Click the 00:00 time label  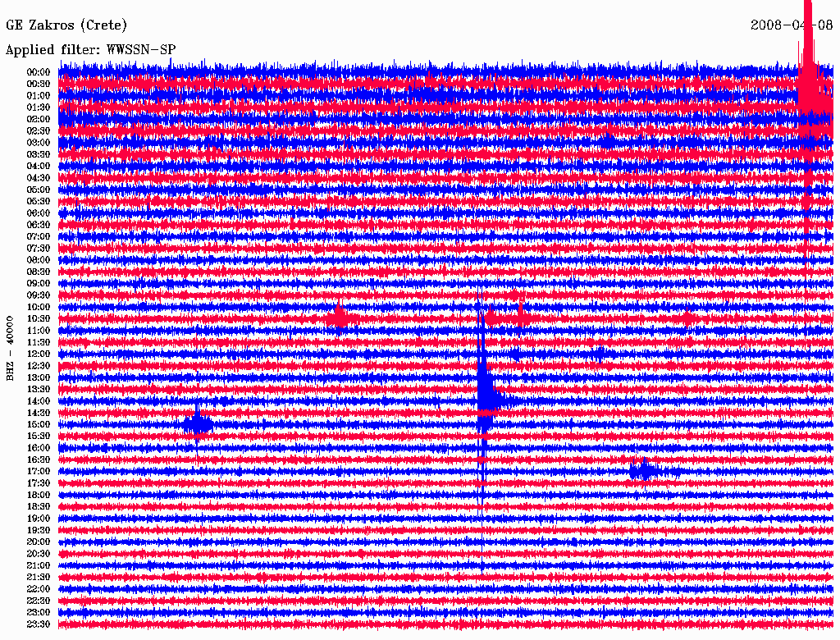(x=39, y=72)
